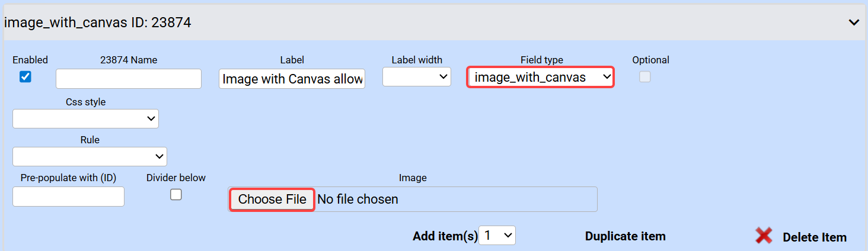Image resolution: width=868 pixels, height=251 pixels.
Task: Click the Duplicate item link
Action: point(625,236)
